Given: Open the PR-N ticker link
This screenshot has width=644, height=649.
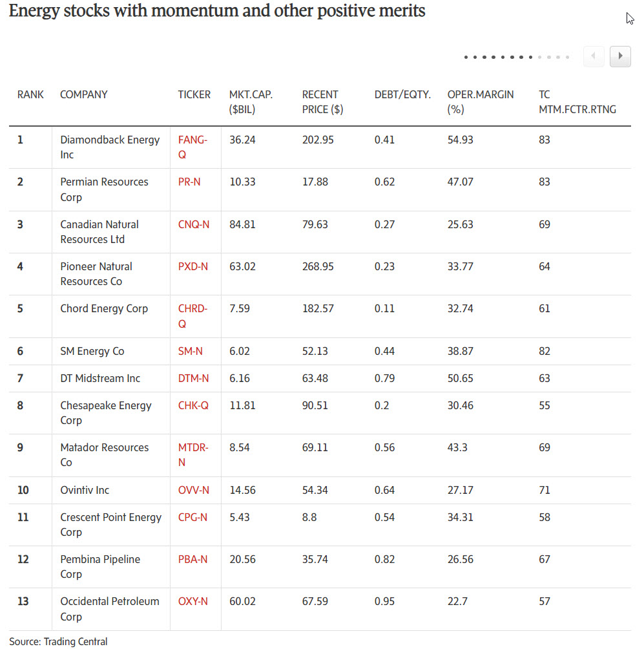Looking at the screenshot, I should pos(189,182).
